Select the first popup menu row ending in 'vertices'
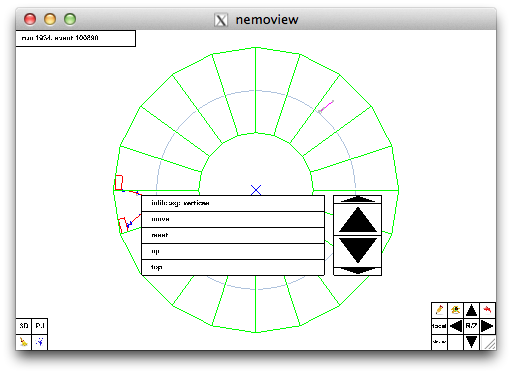The image size is (512, 374). point(233,203)
